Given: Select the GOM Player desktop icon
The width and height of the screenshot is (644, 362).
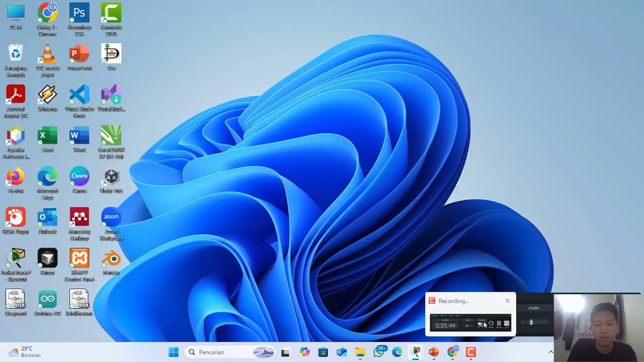Looking at the screenshot, I should point(16,221).
